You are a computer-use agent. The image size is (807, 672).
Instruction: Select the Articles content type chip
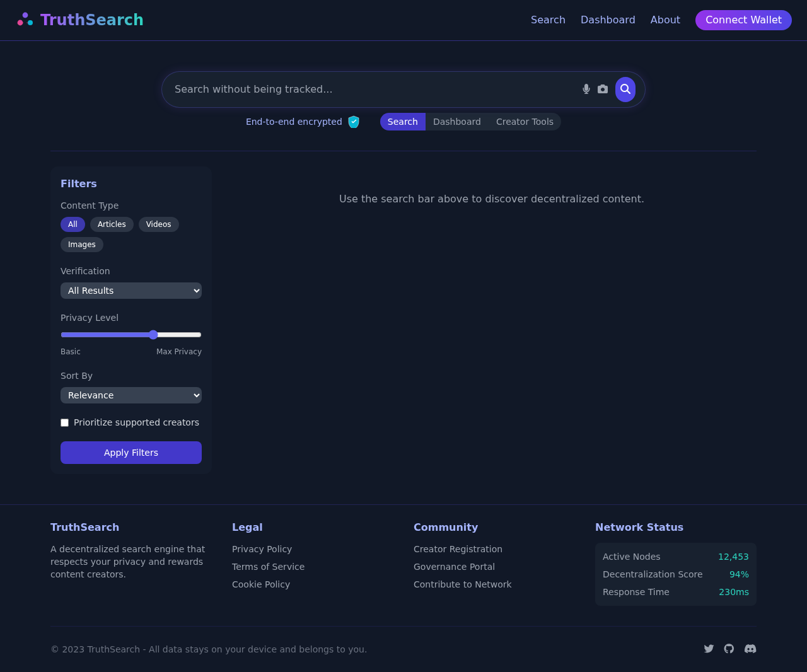pos(112,224)
